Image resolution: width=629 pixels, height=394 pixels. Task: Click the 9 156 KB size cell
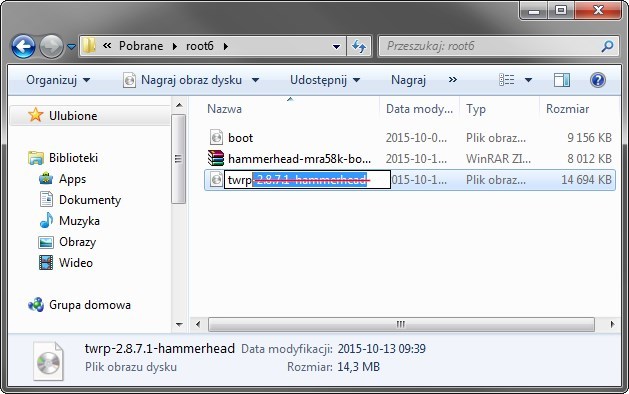click(589, 138)
